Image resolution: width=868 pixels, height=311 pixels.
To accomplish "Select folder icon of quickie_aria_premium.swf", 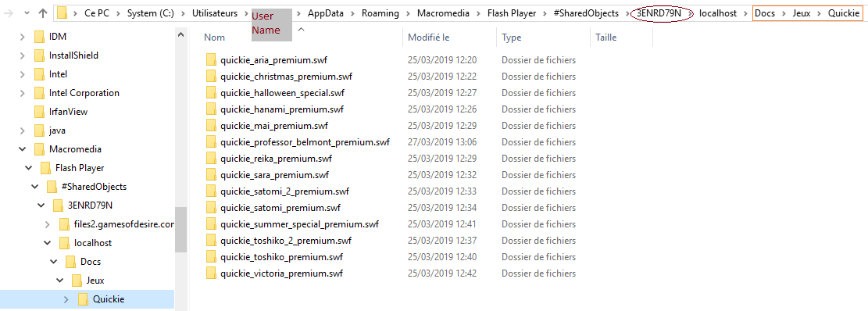I will (211, 59).
